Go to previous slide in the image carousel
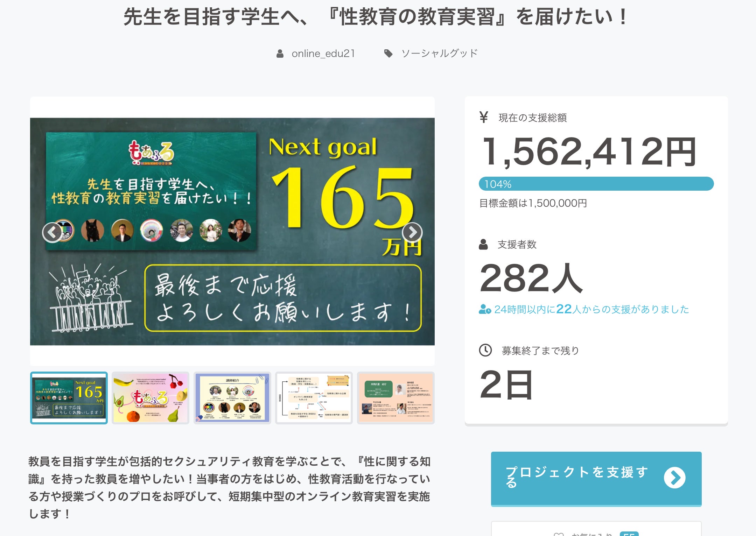Image resolution: width=756 pixels, height=536 pixels. point(52,232)
